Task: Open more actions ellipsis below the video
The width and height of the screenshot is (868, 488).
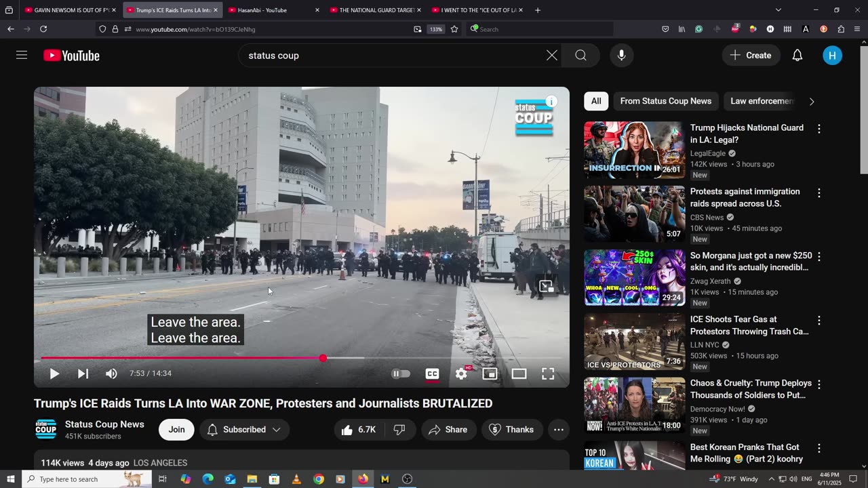Action: pyautogui.click(x=558, y=430)
